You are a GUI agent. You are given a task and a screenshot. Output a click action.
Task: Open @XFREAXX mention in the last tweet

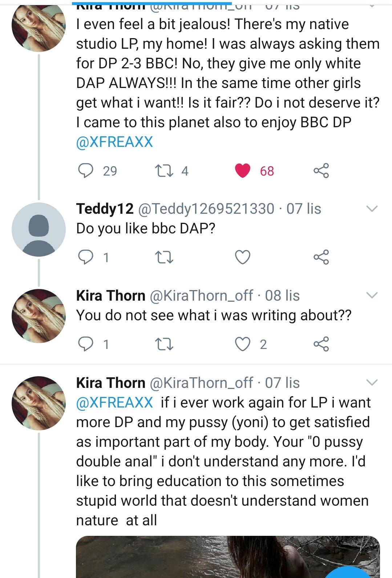click(x=114, y=402)
